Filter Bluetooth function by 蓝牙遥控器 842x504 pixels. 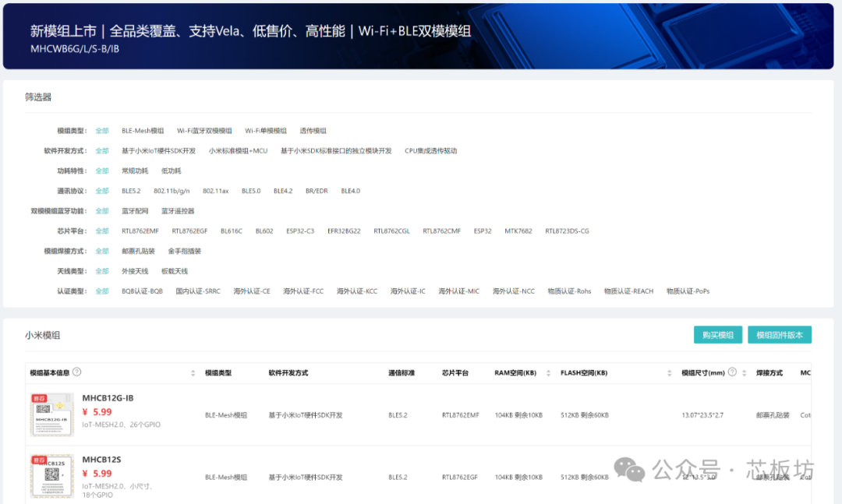coord(178,211)
